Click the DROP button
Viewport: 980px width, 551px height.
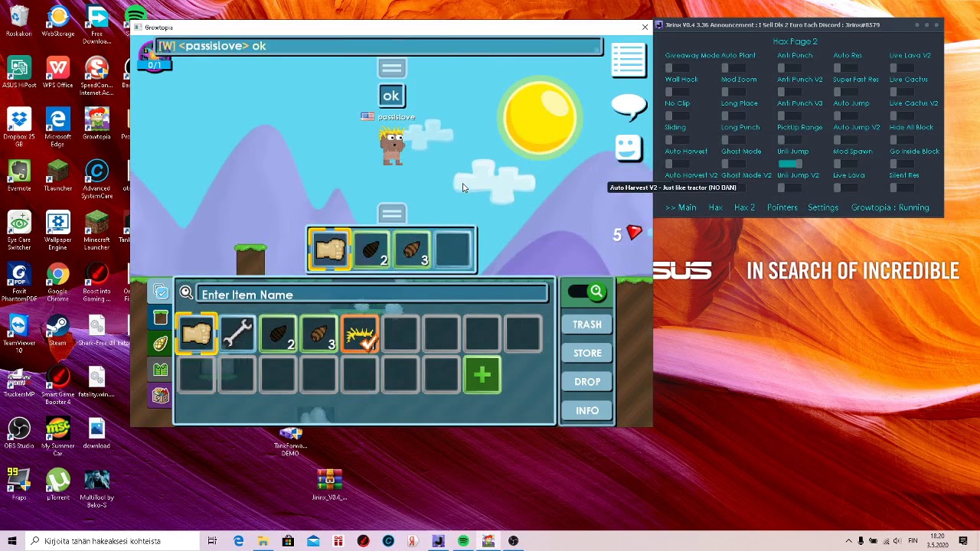[x=587, y=382]
